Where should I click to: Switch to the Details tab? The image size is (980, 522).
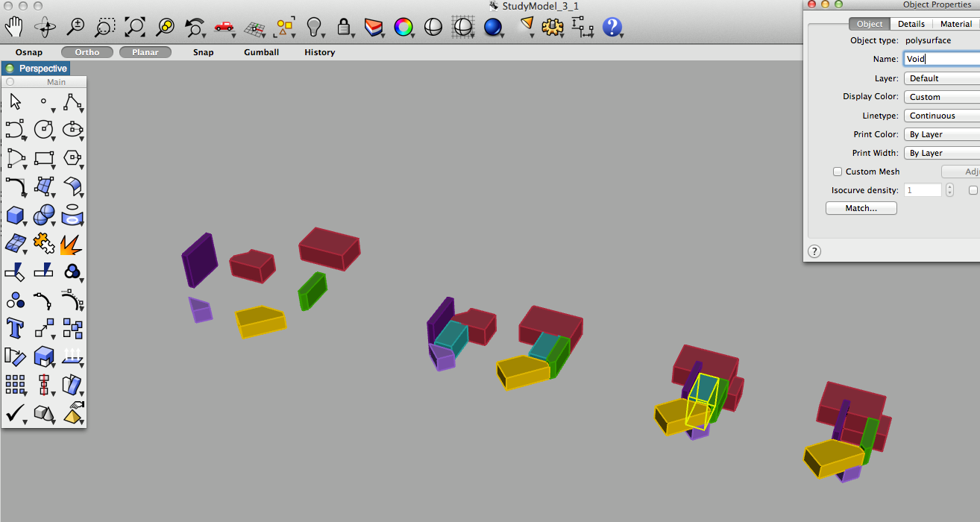point(911,24)
